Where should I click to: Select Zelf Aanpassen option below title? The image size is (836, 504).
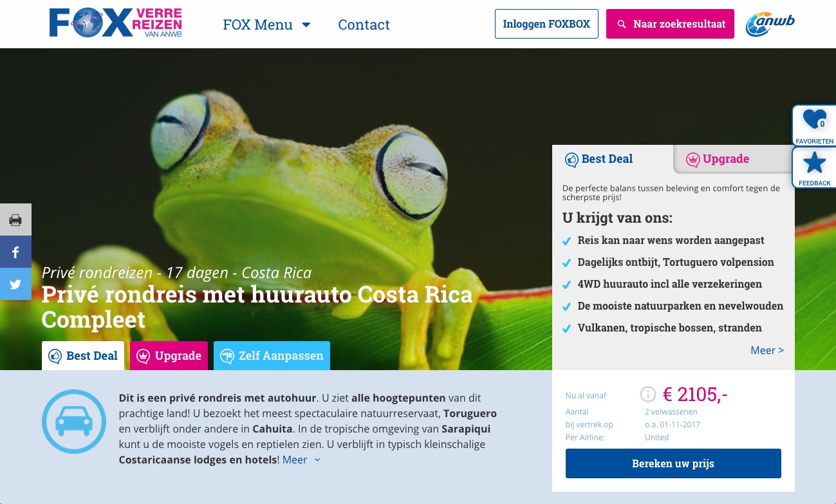tap(272, 355)
